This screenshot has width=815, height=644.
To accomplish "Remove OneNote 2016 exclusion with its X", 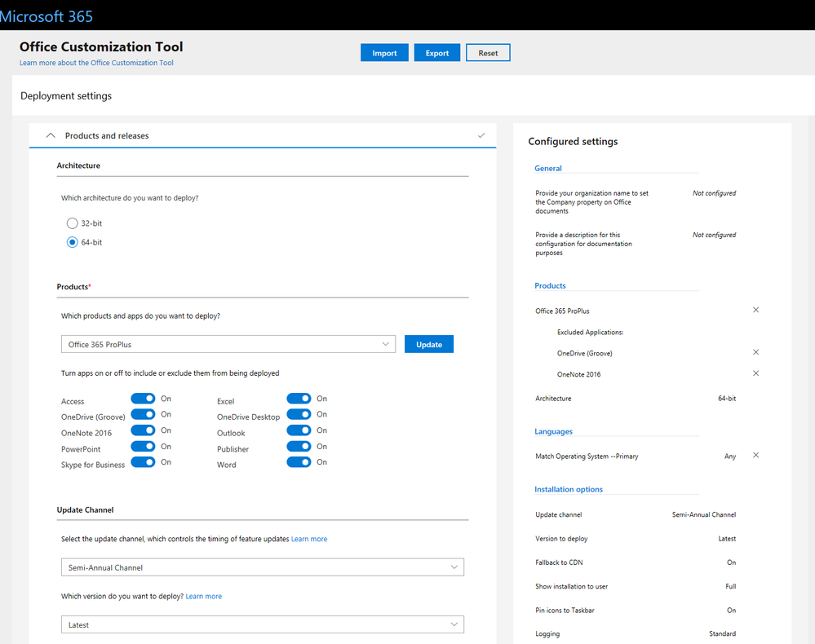I will coord(755,373).
